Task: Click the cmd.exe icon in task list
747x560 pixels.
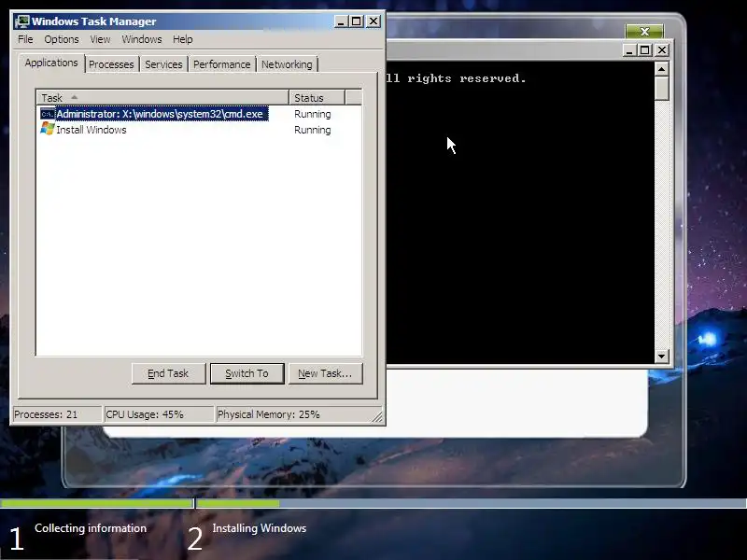Action: (x=48, y=114)
